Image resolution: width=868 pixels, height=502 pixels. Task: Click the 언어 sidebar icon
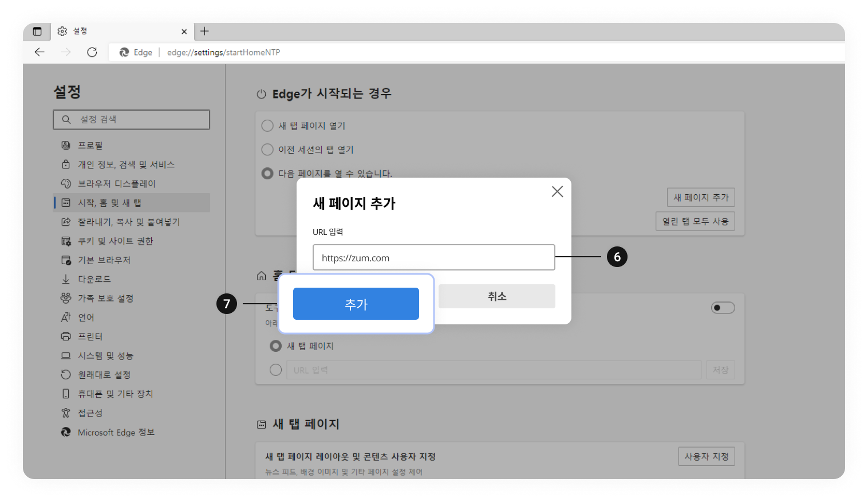(66, 317)
